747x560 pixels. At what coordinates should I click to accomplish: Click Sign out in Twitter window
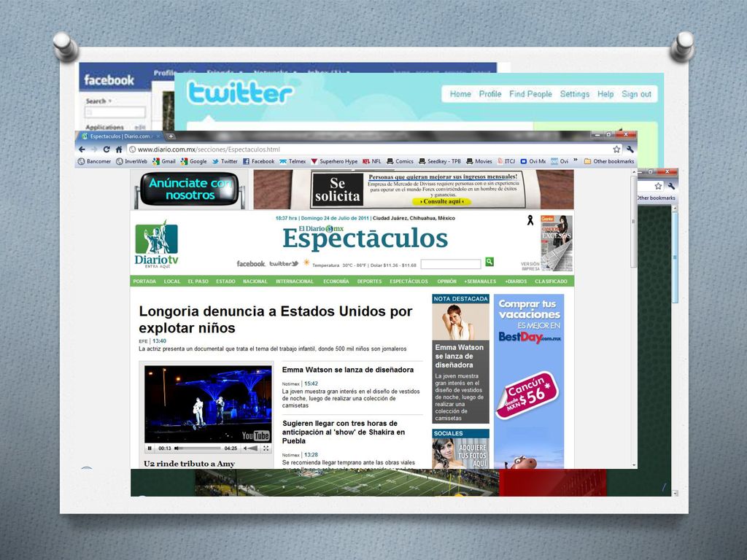[x=636, y=94]
